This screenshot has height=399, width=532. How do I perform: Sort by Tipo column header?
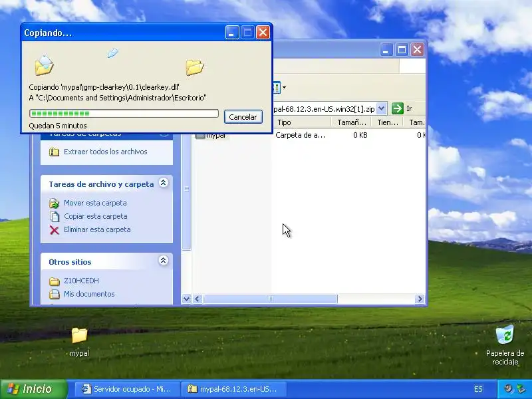302,122
